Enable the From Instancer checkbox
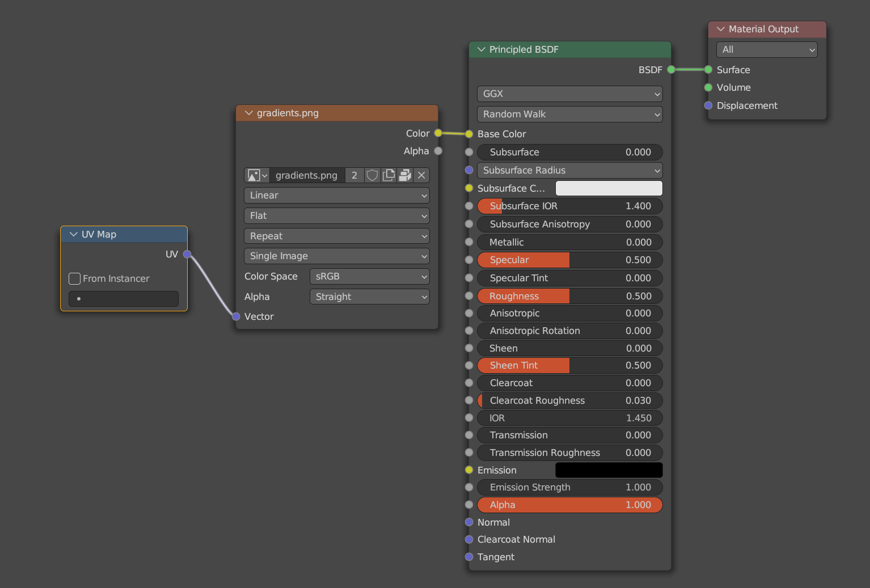870x588 pixels. coord(74,278)
